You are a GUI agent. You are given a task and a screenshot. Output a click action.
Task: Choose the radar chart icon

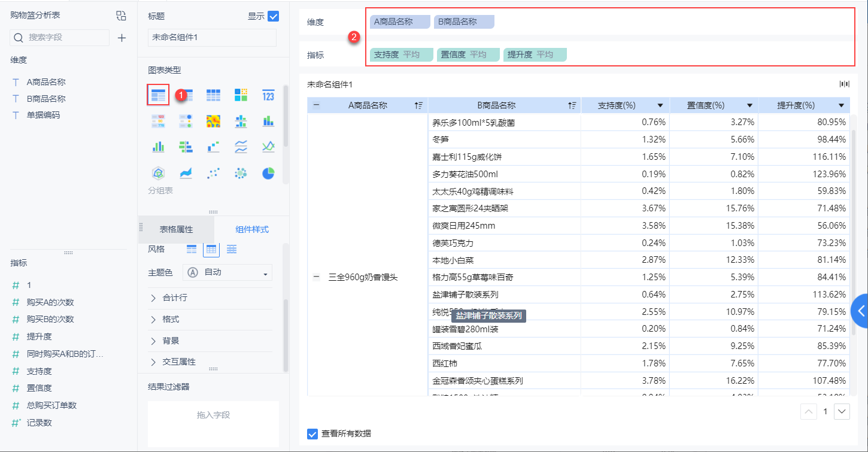click(158, 174)
